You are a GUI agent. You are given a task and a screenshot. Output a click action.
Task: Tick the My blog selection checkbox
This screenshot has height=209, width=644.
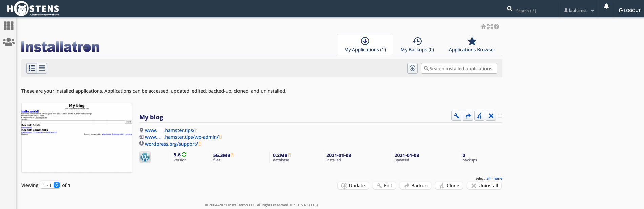coord(500,116)
